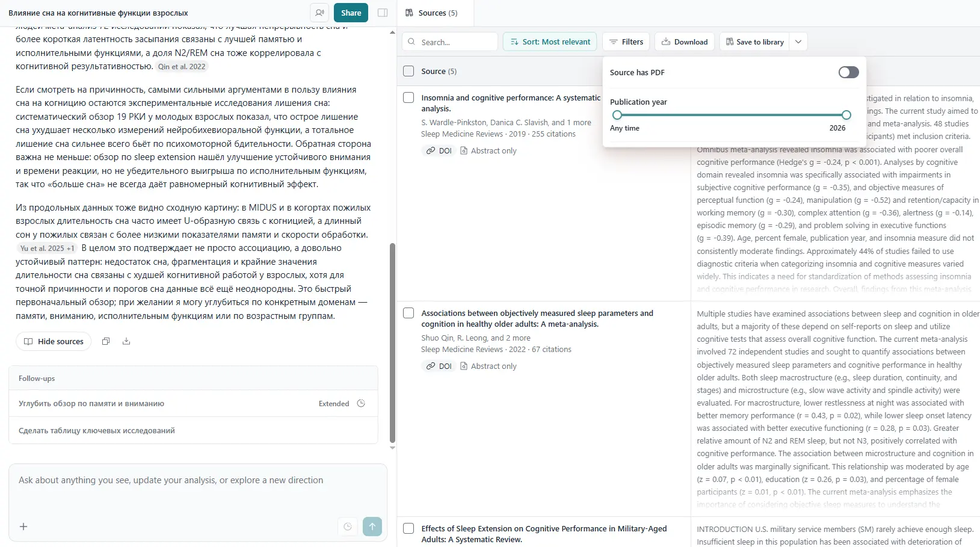980x547 pixels.
Task: Click the audio overview icon beside Share
Action: 319,13
